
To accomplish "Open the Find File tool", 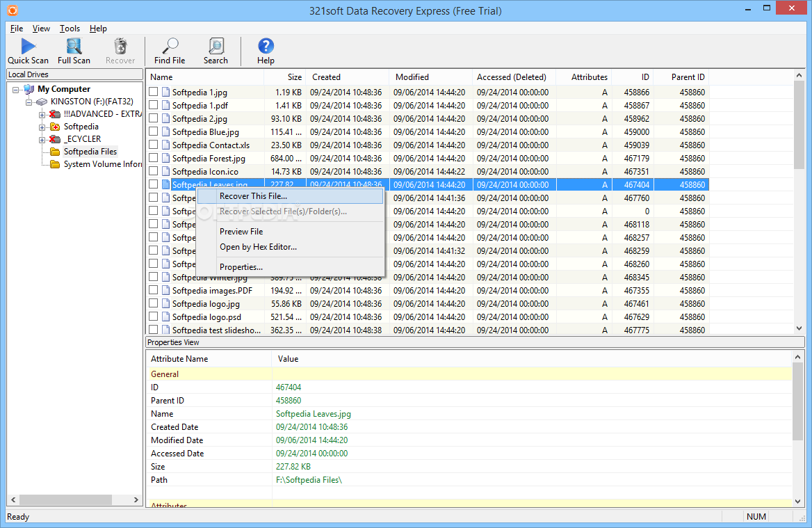I will [x=170, y=51].
